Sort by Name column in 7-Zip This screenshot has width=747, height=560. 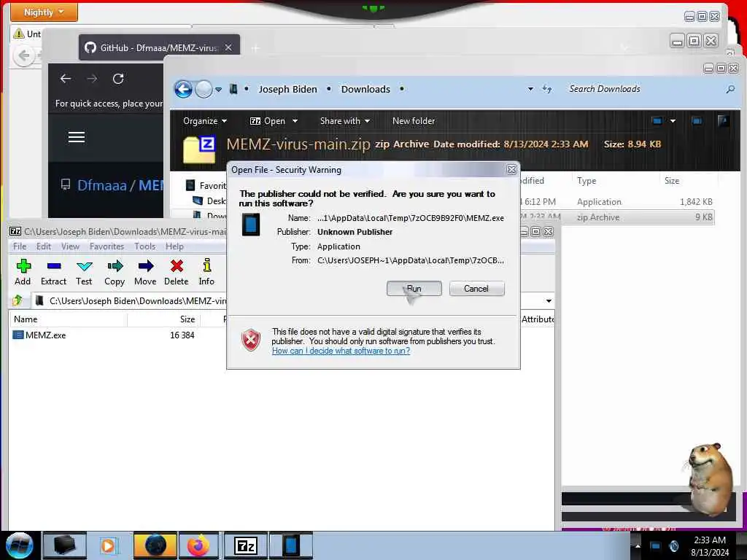click(68, 319)
